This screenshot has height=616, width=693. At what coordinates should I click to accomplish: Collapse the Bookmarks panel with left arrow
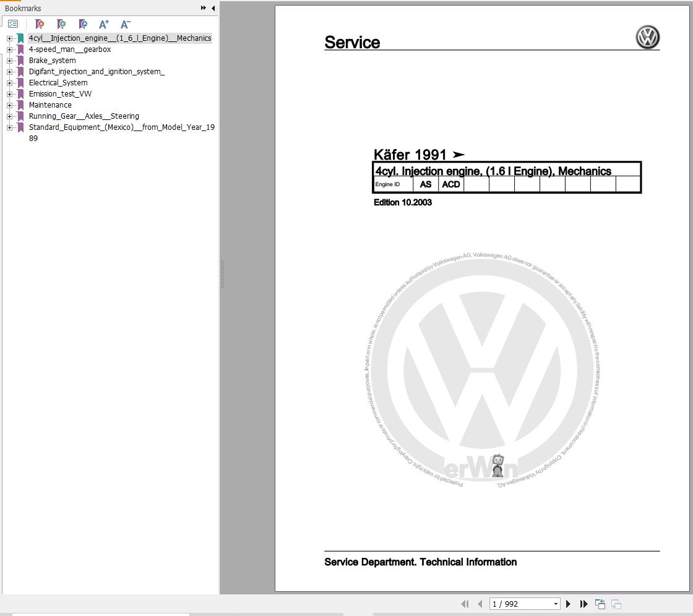point(213,8)
